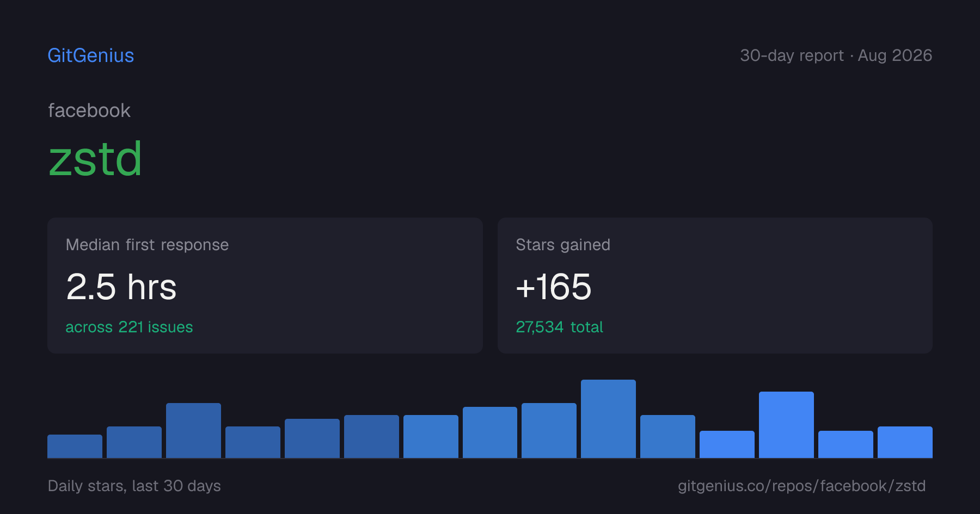Screen dimensions: 980x514
Task: Click the "30-day report · Aug 2026" label
Action: [836, 55]
